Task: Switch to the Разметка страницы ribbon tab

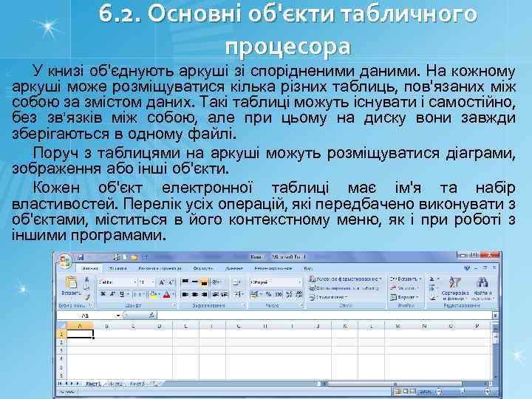Action: (x=160, y=268)
